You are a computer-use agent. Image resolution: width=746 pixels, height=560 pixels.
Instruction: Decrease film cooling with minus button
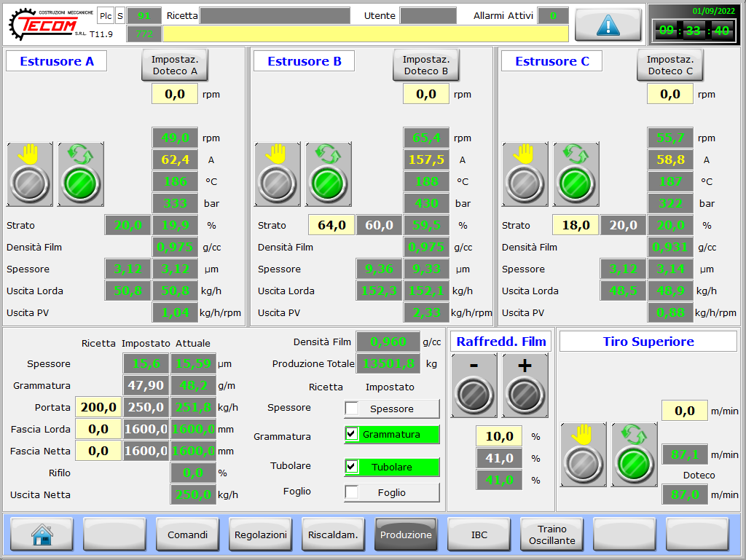tap(474, 385)
